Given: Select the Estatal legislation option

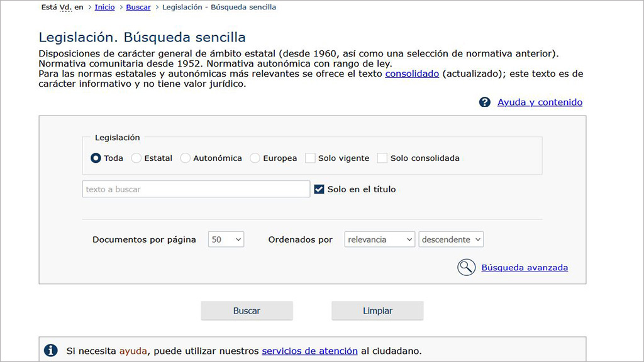Looking at the screenshot, I should coord(136,158).
